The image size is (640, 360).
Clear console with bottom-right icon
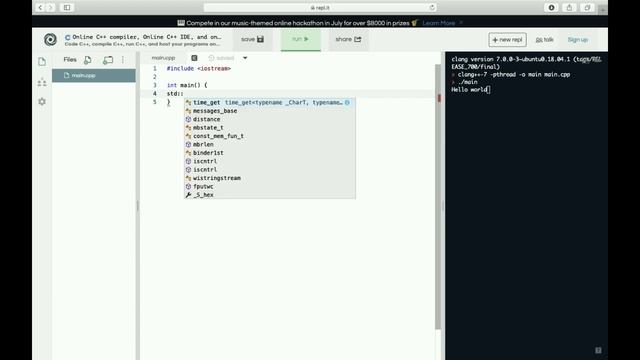(x=598, y=350)
